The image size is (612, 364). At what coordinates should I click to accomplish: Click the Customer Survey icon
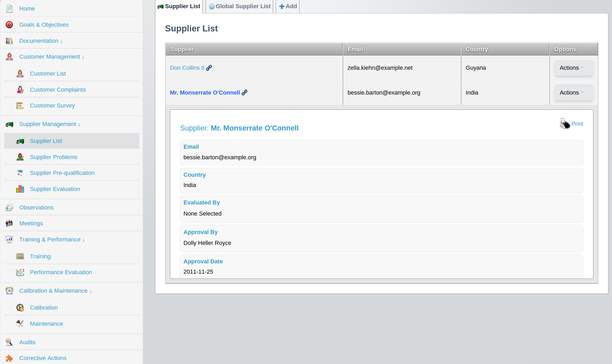coord(20,105)
